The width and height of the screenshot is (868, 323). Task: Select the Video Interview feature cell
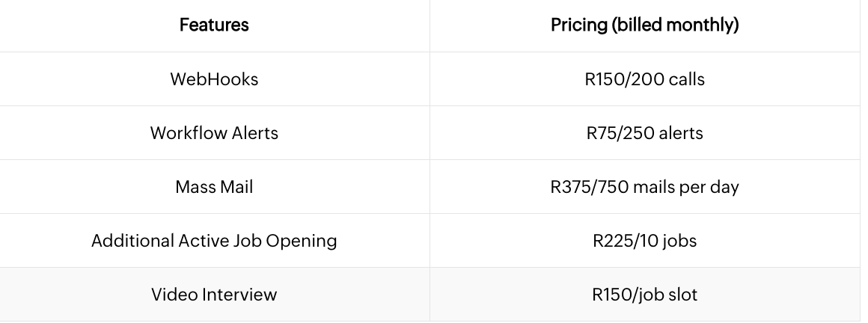click(x=214, y=295)
